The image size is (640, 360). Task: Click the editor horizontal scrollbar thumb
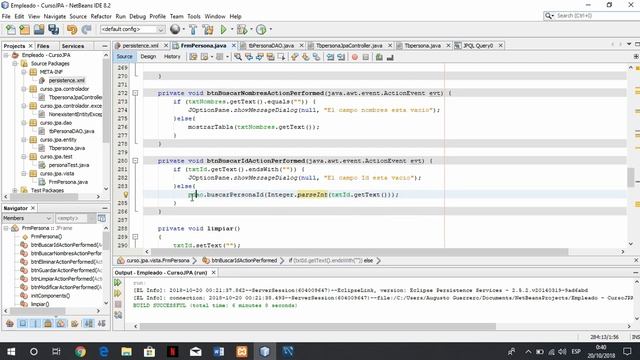coord(359,252)
